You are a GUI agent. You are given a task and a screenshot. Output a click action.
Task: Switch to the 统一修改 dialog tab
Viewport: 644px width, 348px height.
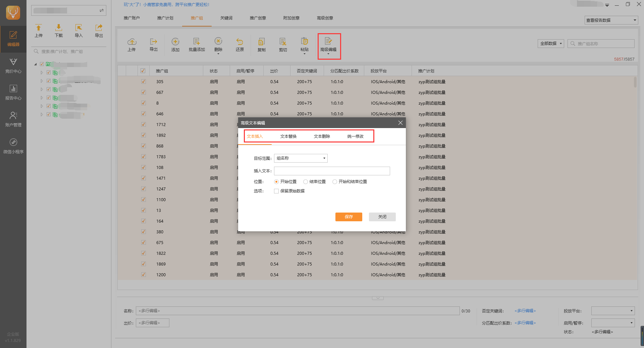[x=356, y=136]
